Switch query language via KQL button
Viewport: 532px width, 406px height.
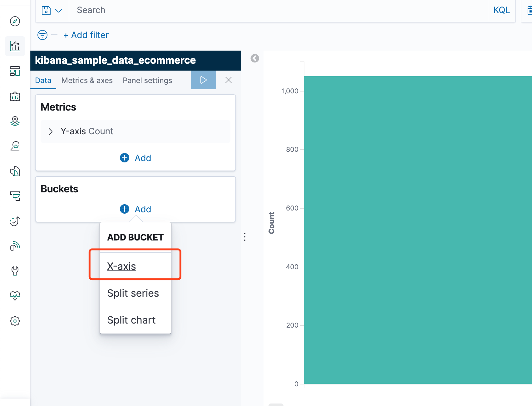[x=501, y=10]
